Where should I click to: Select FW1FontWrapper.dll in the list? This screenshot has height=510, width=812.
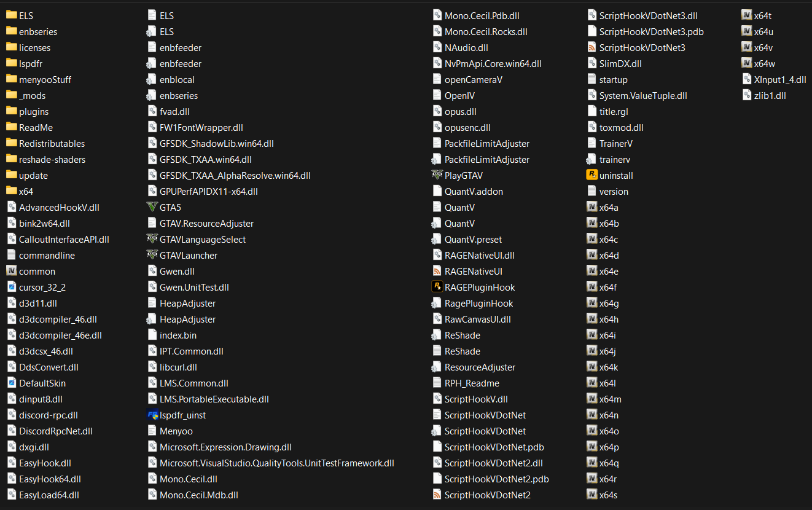(201, 127)
